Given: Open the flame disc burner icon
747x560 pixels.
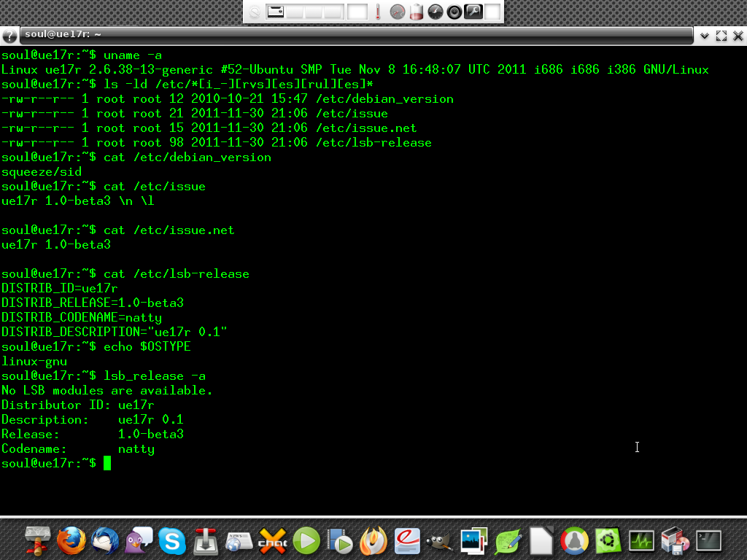Looking at the screenshot, I should (x=373, y=541).
